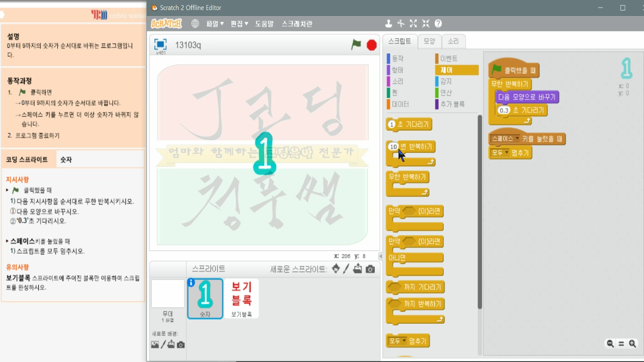644x362 pixels.
Task: Click the 지시사항 heading in instructions panel
Action: 17,179
